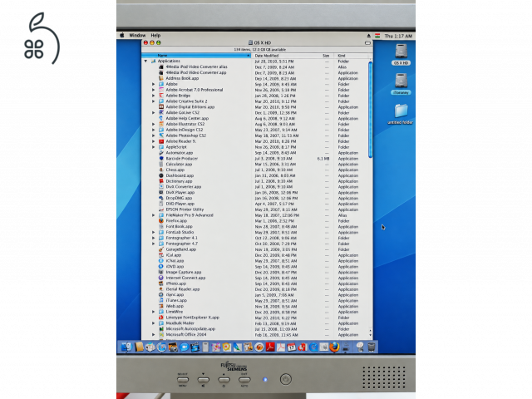Screen dimensions: 532x399
Task: Expand the Adobe Bridge folder
Action: point(153,96)
